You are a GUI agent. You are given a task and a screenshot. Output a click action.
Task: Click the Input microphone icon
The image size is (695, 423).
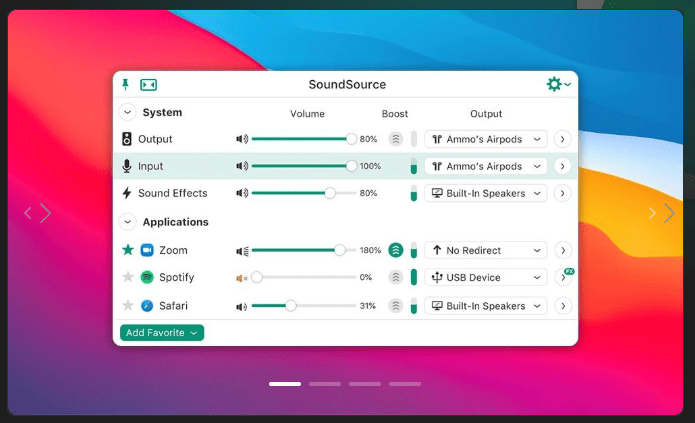127,166
